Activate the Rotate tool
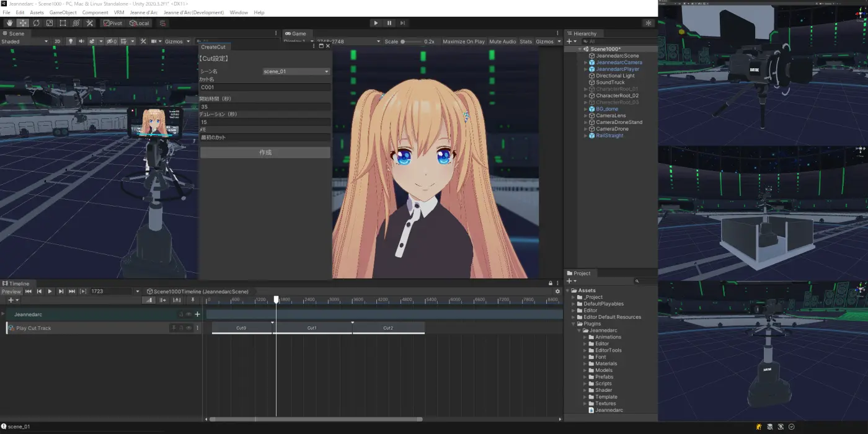 pos(36,22)
